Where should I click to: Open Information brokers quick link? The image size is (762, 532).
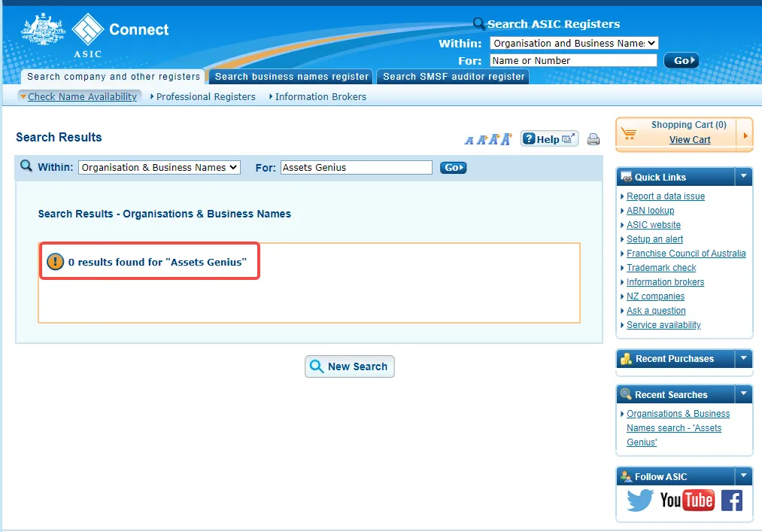point(665,282)
